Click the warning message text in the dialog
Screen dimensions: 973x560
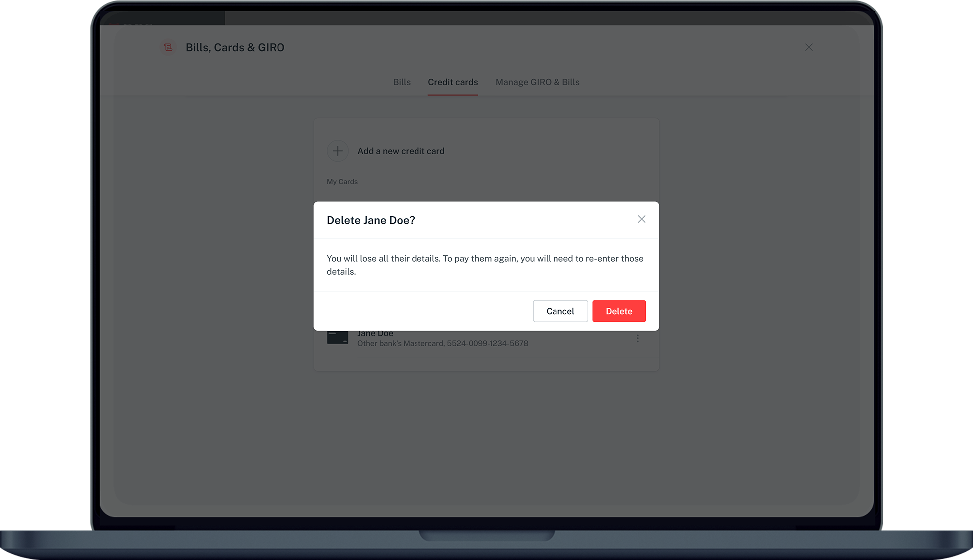click(485, 265)
